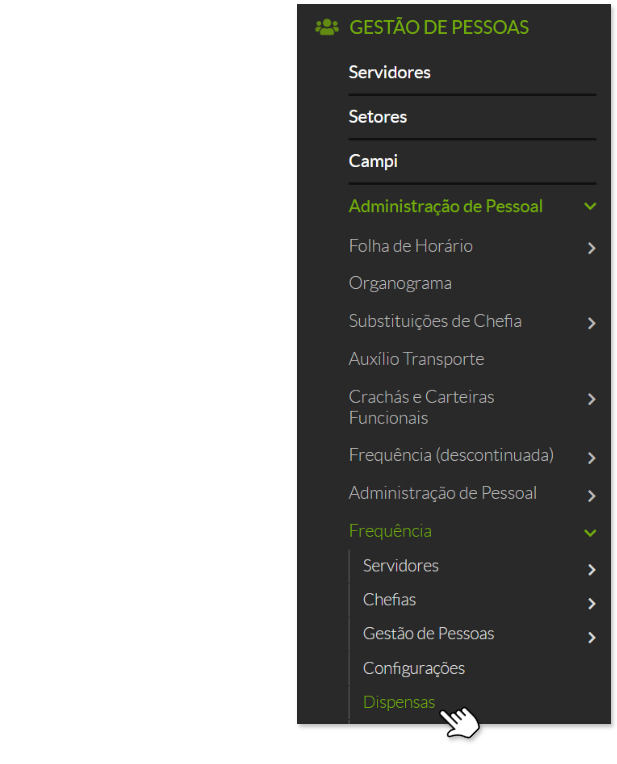617x764 pixels.
Task: Expand Substituições de Chefia chevron
Action: point(592,323)
